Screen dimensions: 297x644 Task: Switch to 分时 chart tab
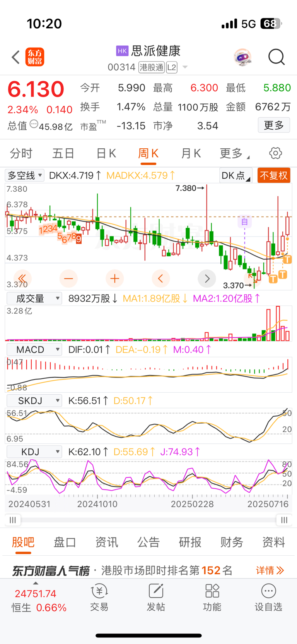click(x=21, y=153)
